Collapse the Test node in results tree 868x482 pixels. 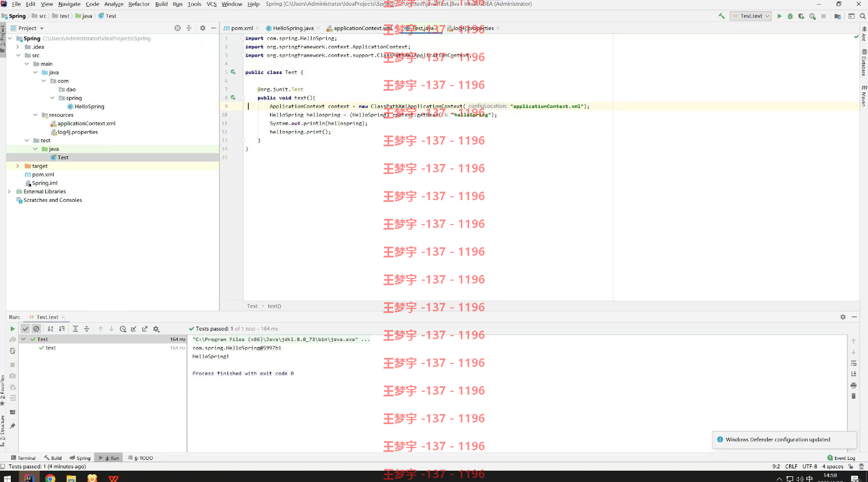24,339
